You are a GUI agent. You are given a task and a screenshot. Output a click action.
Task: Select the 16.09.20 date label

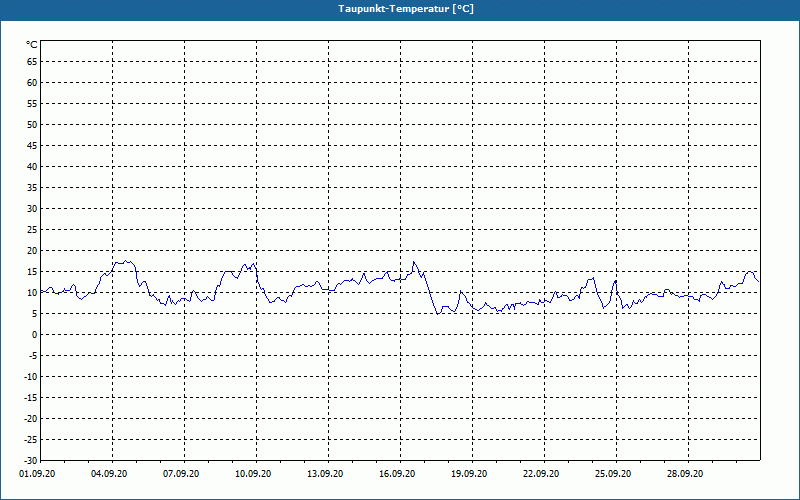pyautogui.click(x=397, y=474)
